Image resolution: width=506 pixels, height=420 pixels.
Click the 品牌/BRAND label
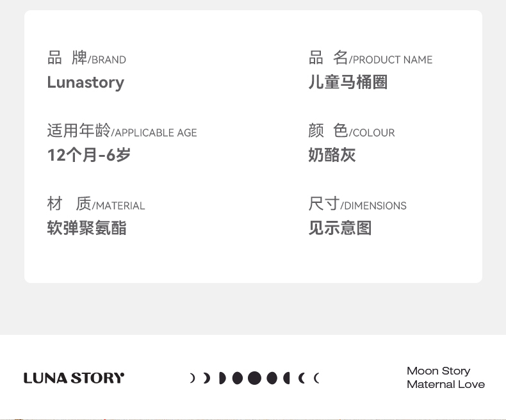[x=86, y=59]
